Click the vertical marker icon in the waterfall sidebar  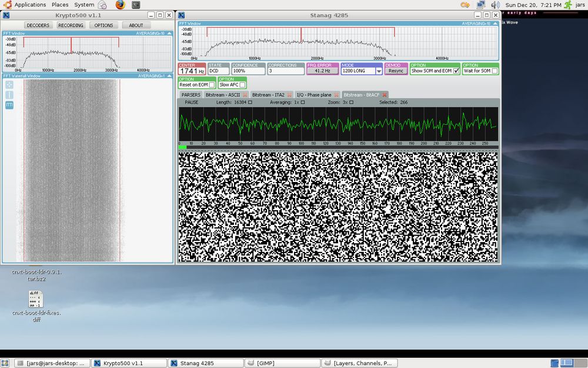click(9, 94)
